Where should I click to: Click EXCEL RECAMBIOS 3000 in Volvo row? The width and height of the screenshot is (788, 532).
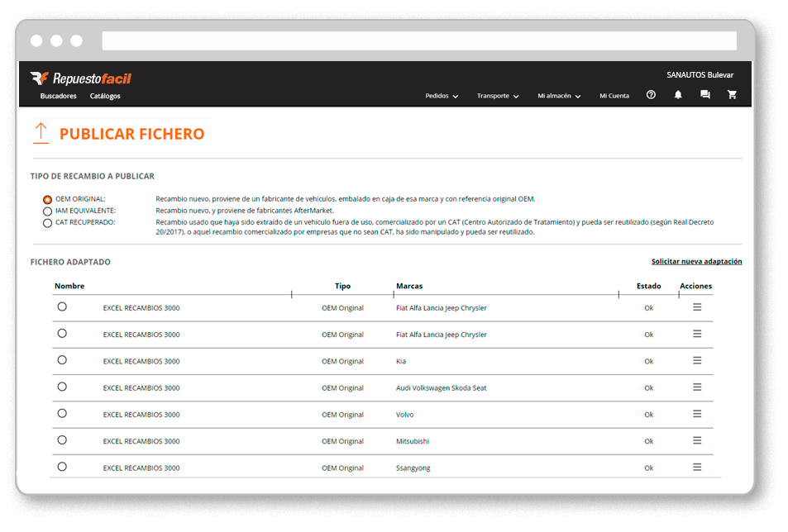tap(141, 415)
